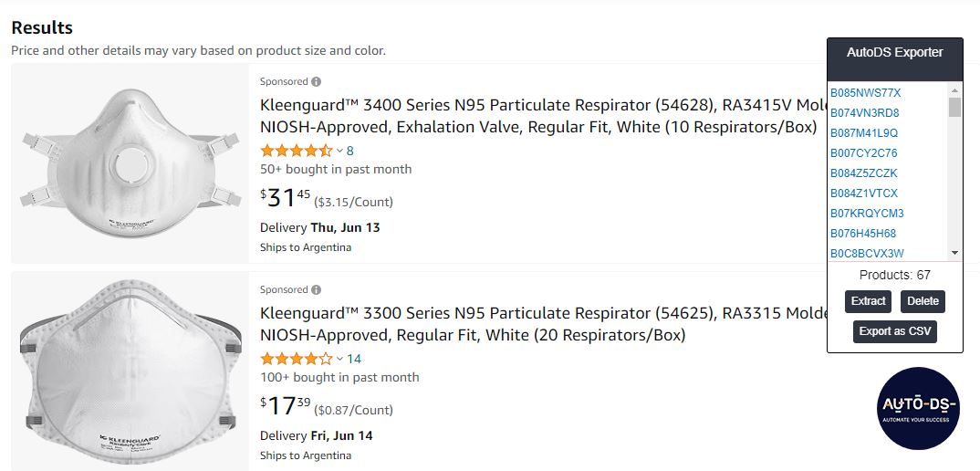980x471 pixels.
Task: Click the star rating of Kleenguard 3300
Action: (297, 359)
